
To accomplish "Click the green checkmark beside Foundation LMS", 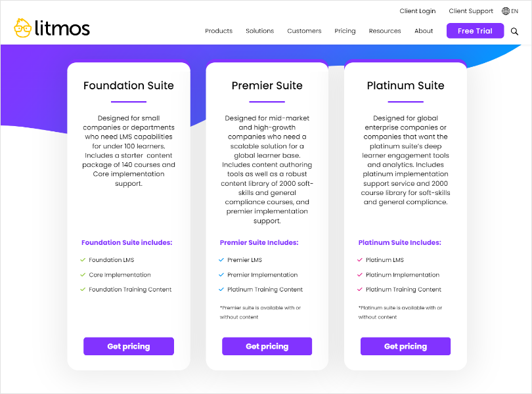I will pyautogui.click(x=83, y=260).
